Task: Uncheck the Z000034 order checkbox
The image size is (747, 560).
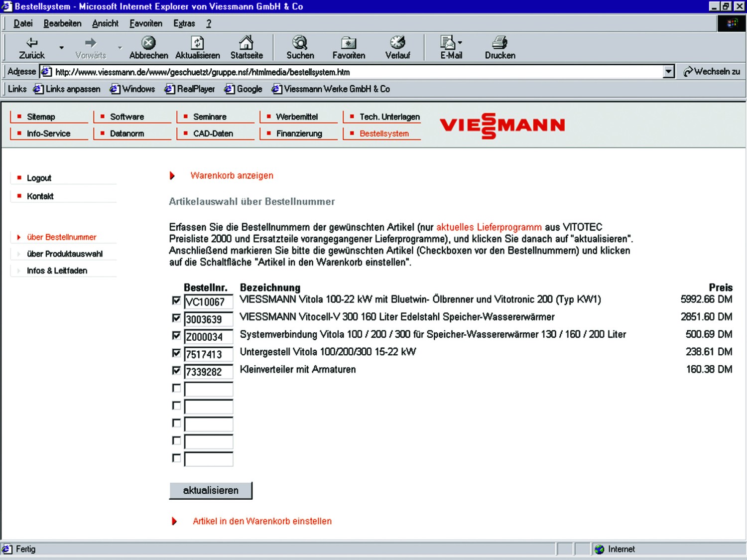Action: [176, 335]
